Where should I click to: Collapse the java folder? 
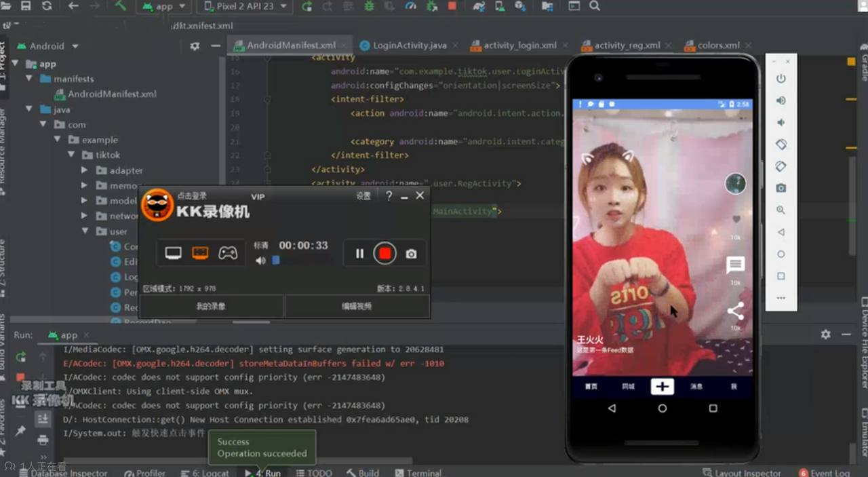coord(29,109)
